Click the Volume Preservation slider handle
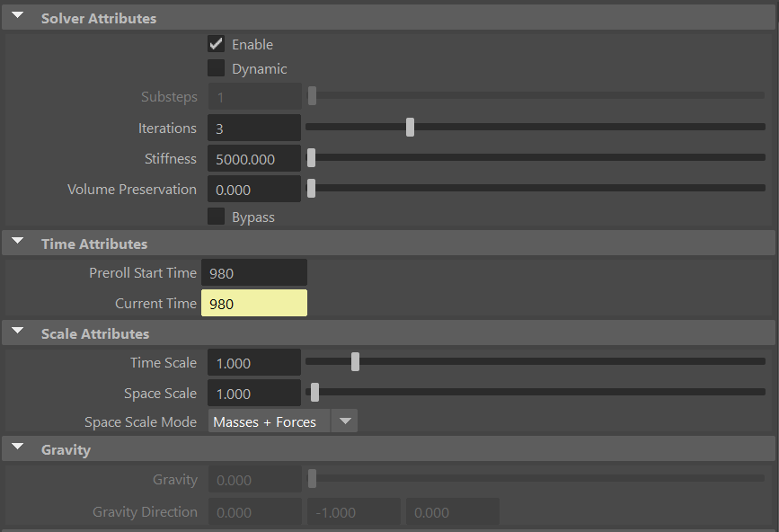This screenshot has height=532, width=779. pos(313,189)
